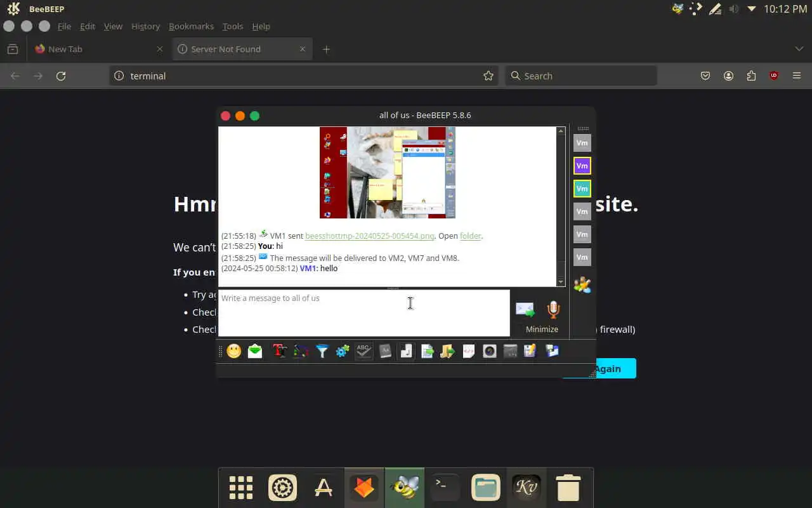Toggle the ABC spell check icon
Image resolution: width=812 pixels, height=508 pixels.
363,351
